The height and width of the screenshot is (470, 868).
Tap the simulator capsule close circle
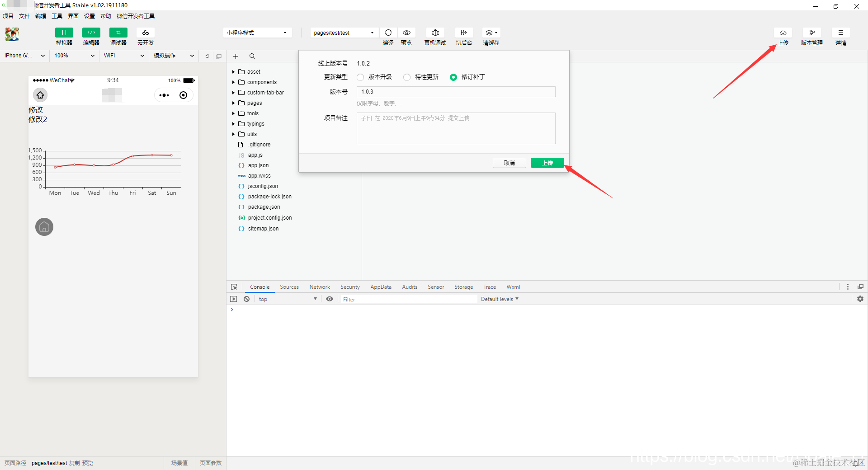[183, 95]
